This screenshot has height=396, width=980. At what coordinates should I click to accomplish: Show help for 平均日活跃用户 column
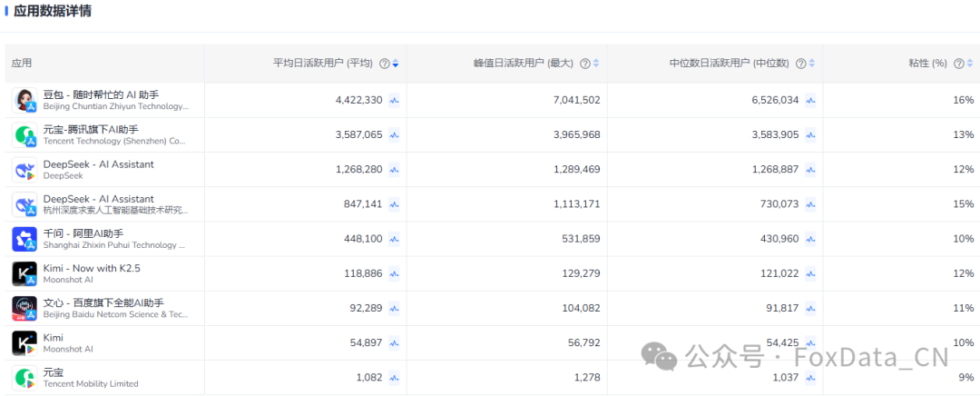pyautogui.click(x=385, y=64)
